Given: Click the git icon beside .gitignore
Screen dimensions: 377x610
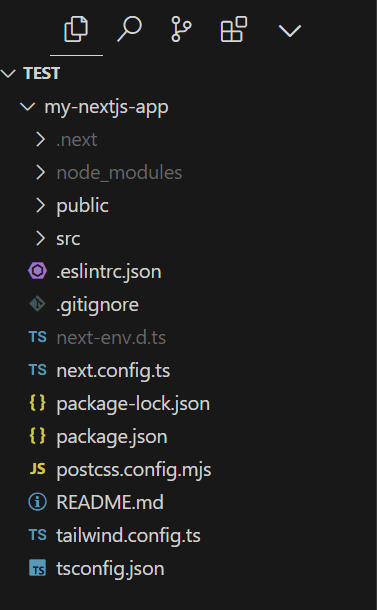Looking at the screenshot, I should pyautogui.click(x=38, y=304).
